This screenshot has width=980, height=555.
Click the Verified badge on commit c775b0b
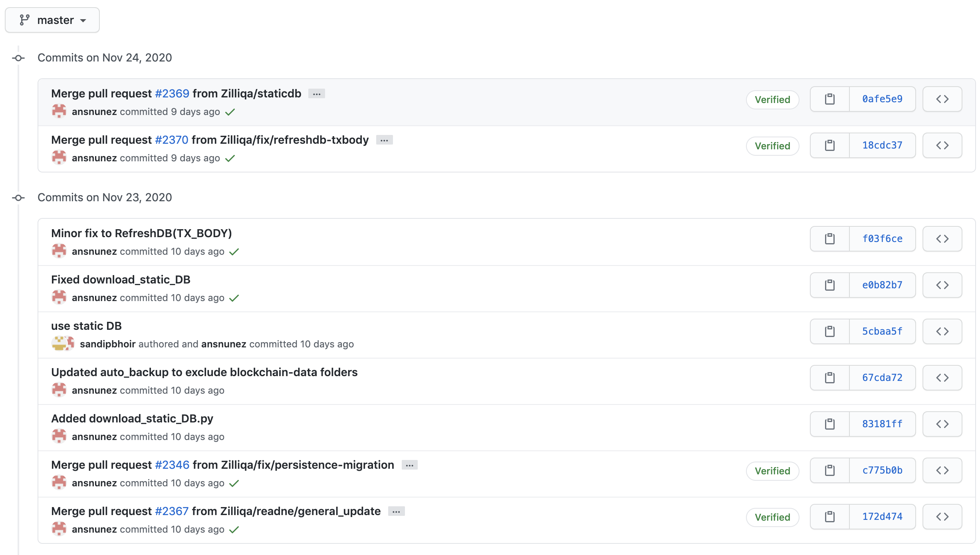point(772,471)
